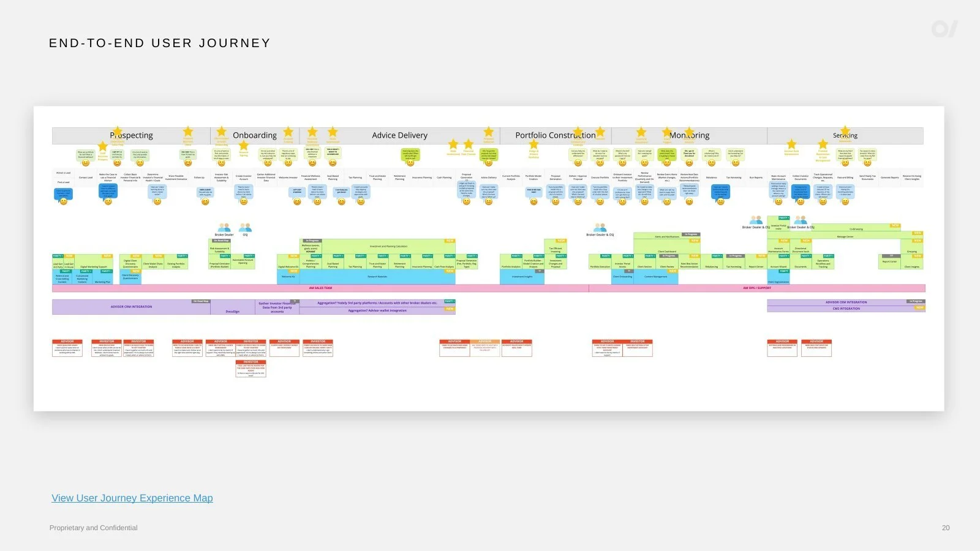The image size is (980, 551).
Task: Select the Portfolio Construction phase header
Action: 556,135
